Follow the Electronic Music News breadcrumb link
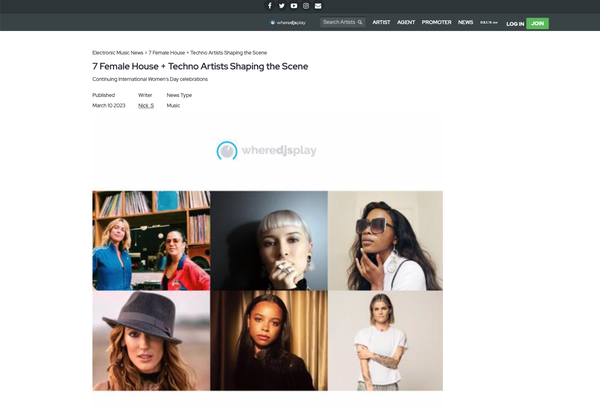The height and width of the screenshot is (409, 600). tap(118, 51)
